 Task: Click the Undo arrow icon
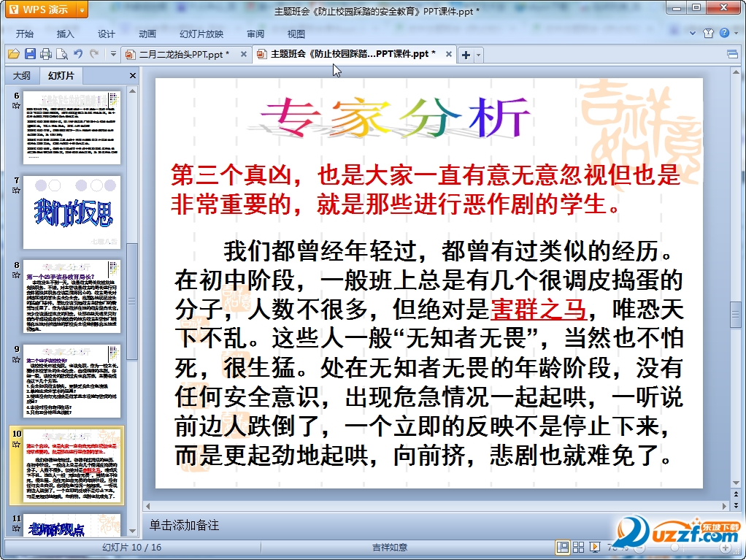pyautogui.click(x=78, y=54)
